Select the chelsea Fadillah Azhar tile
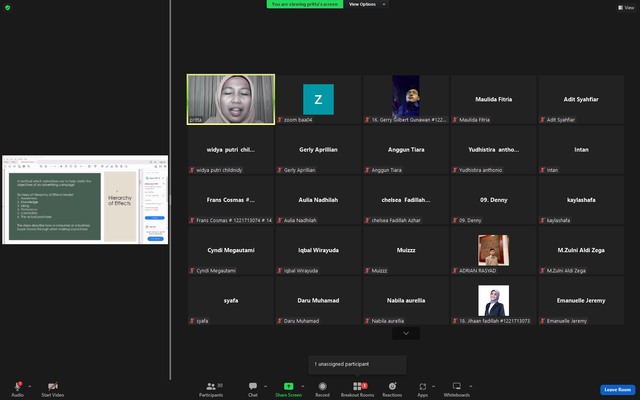640x400 pixels. click(406, 200)
